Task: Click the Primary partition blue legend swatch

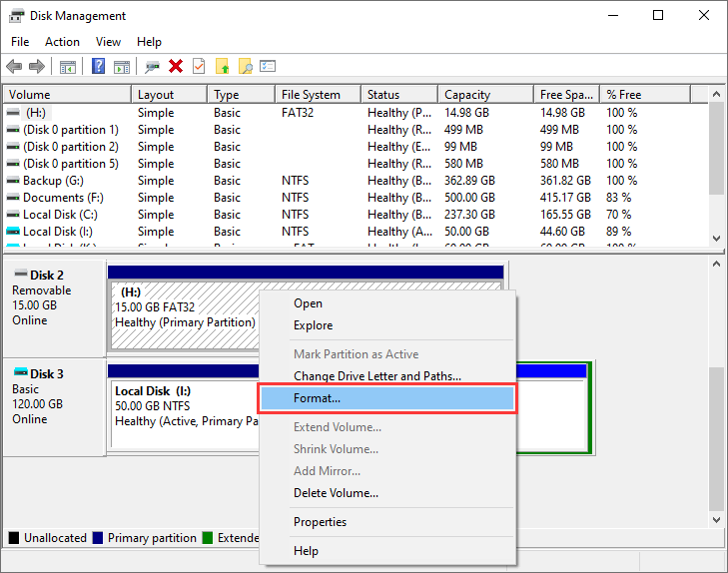Action: (98, 538)
